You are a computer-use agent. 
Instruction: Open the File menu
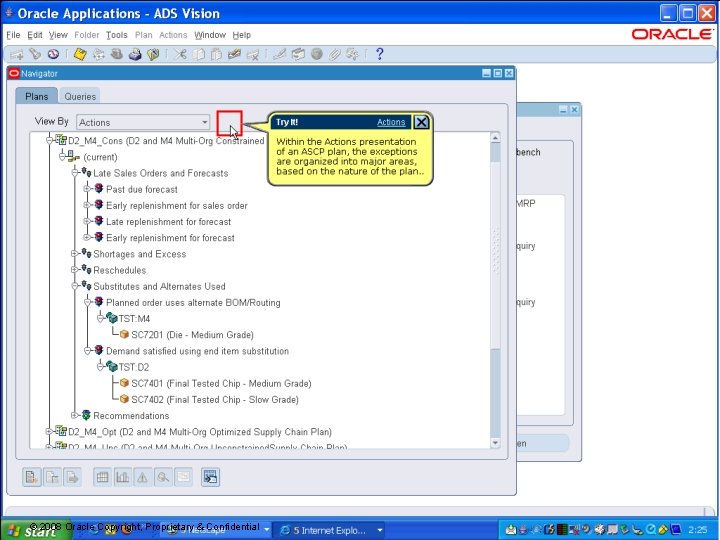13,35
